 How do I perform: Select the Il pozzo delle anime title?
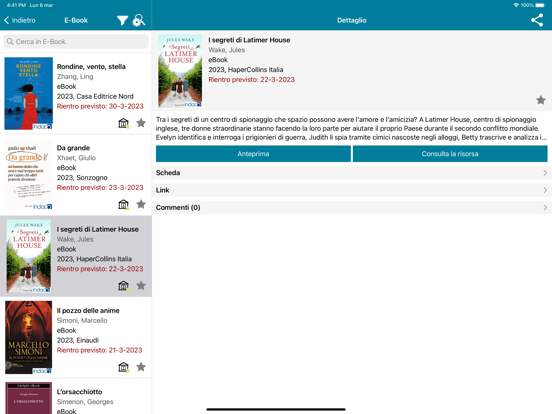coord(88,310)
